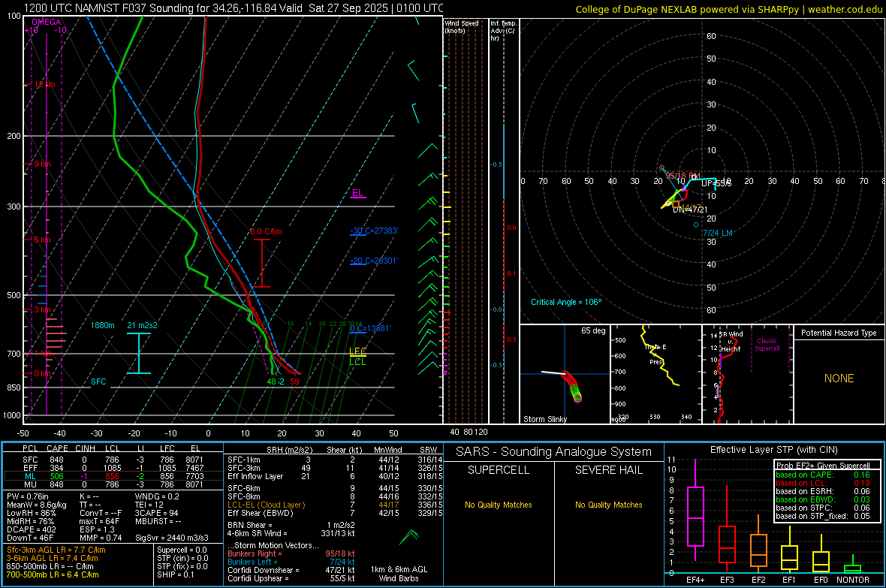886x588 pixels.
Task: Select the highlighted ML parcel row
Action: 113,476
